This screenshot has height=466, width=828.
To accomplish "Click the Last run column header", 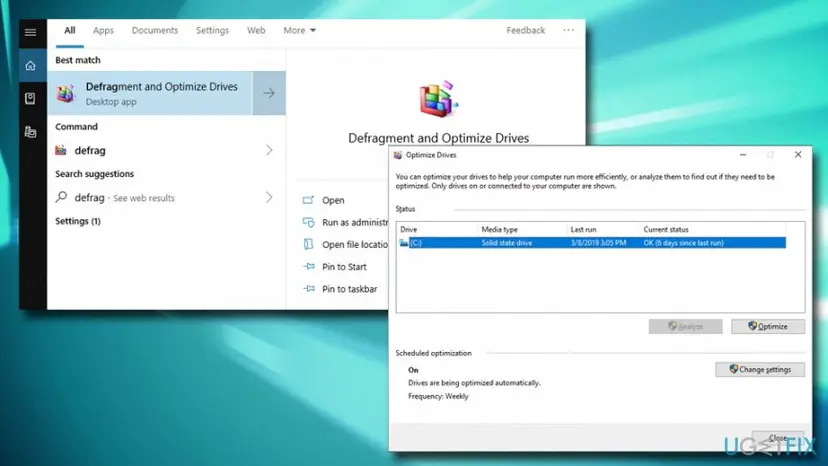I will click(584, 229).
